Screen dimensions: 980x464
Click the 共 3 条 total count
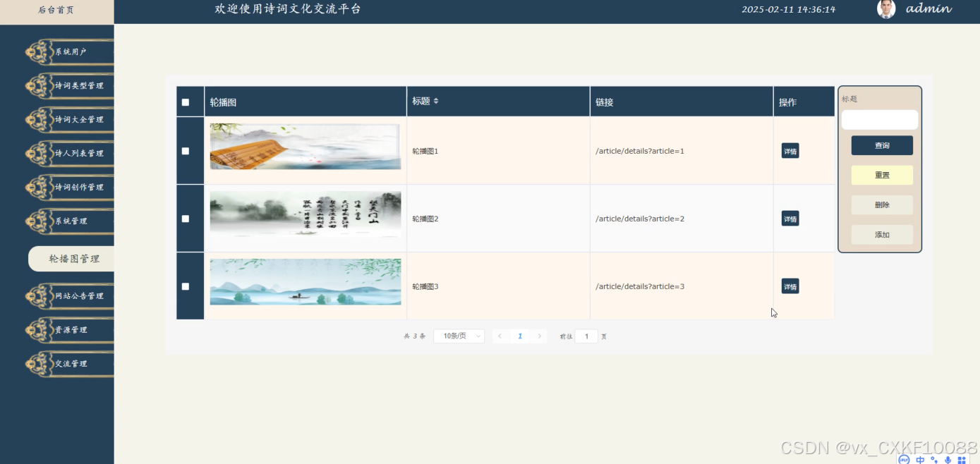coord(414,336)
